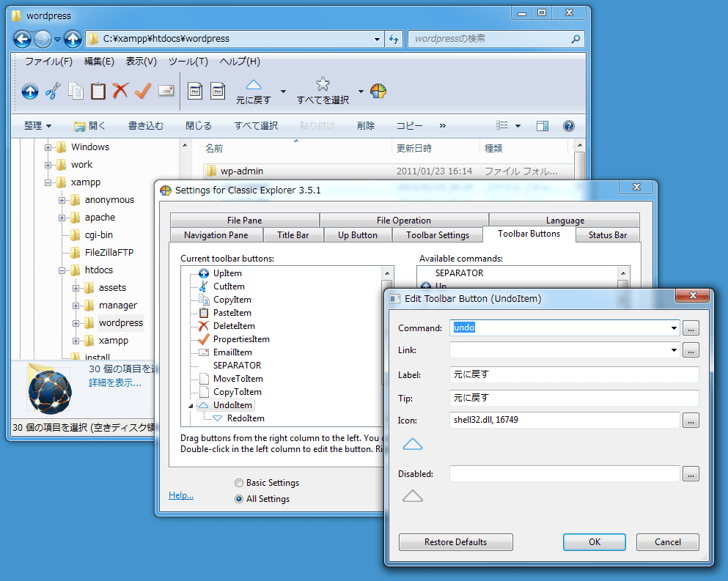The image size is (728, 581).
Task: Switch to the File Pane tab
Action: (x=245, y=220)
